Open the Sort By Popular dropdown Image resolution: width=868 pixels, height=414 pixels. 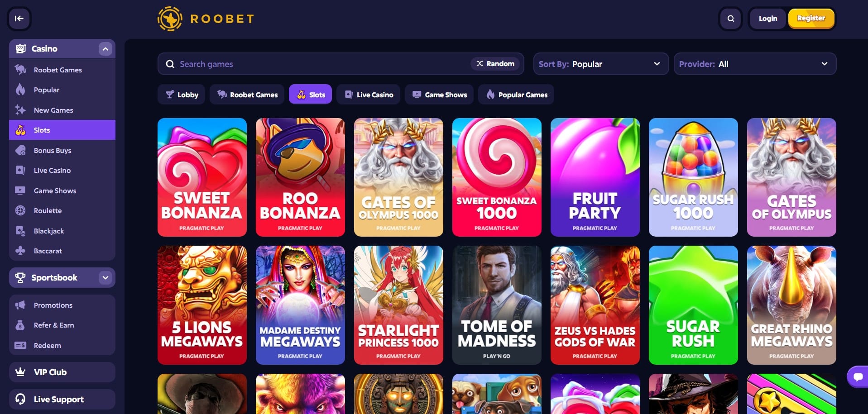tap(600, 64)
